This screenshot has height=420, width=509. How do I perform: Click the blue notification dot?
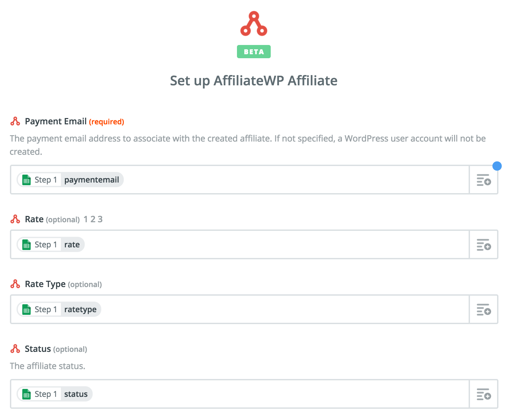point(497,166)
